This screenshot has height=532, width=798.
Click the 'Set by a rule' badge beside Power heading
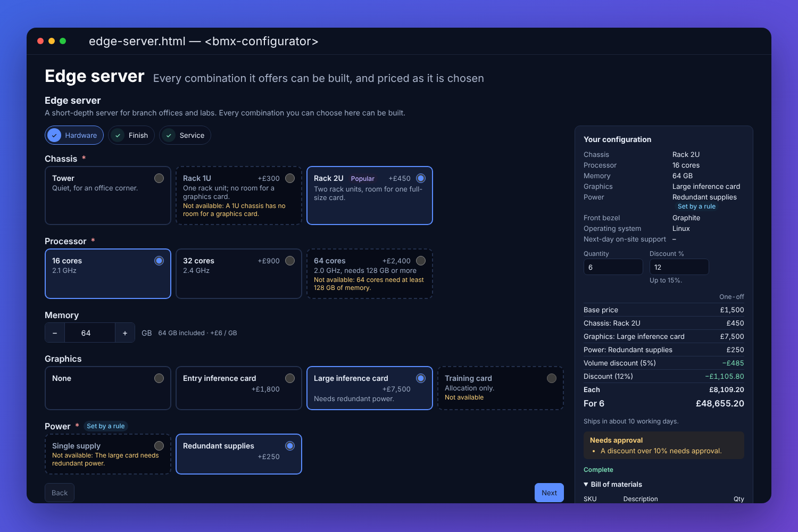coord(106,426)
